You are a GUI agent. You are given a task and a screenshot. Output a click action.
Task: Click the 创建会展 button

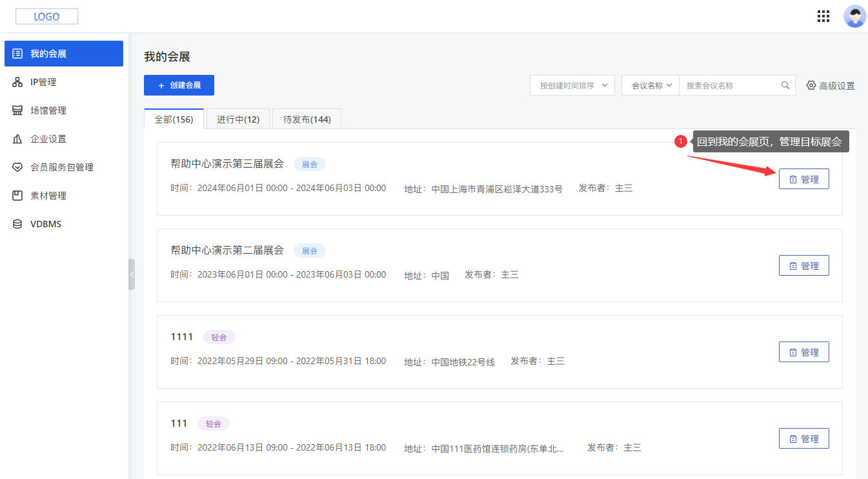[x=179, y=85]
